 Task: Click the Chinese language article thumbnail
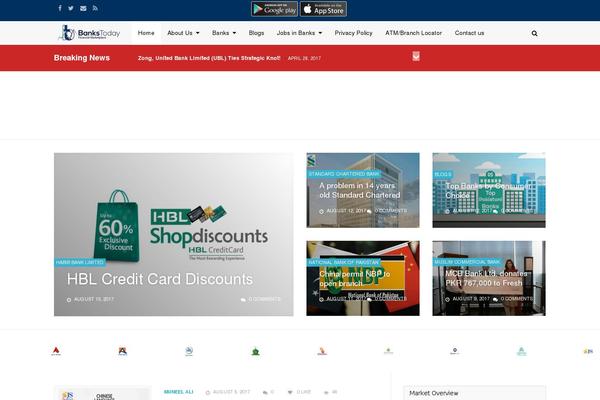(102, 393)
